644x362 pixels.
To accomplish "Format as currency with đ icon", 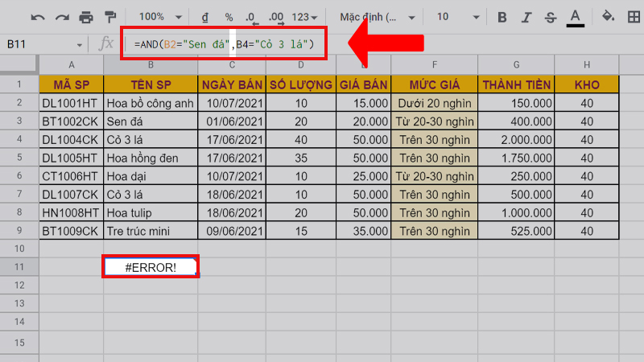I will (205, 17).
